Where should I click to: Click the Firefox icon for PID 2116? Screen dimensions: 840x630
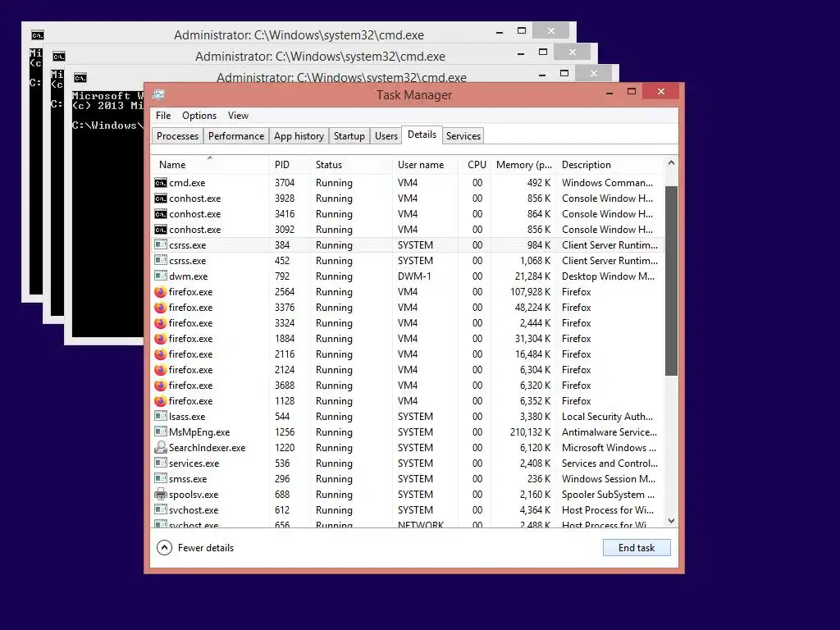160,354
